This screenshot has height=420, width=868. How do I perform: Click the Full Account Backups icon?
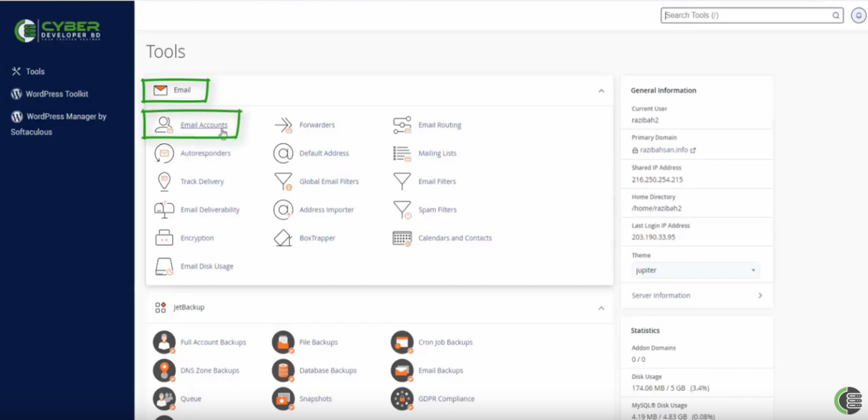(x=214, y=342)
